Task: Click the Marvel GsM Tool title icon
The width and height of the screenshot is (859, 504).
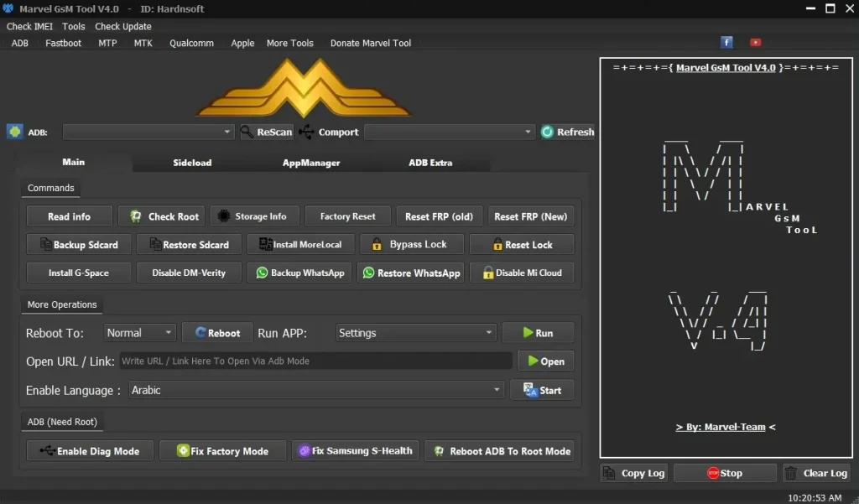Action: pyautogui.click(x=8, y=8)
